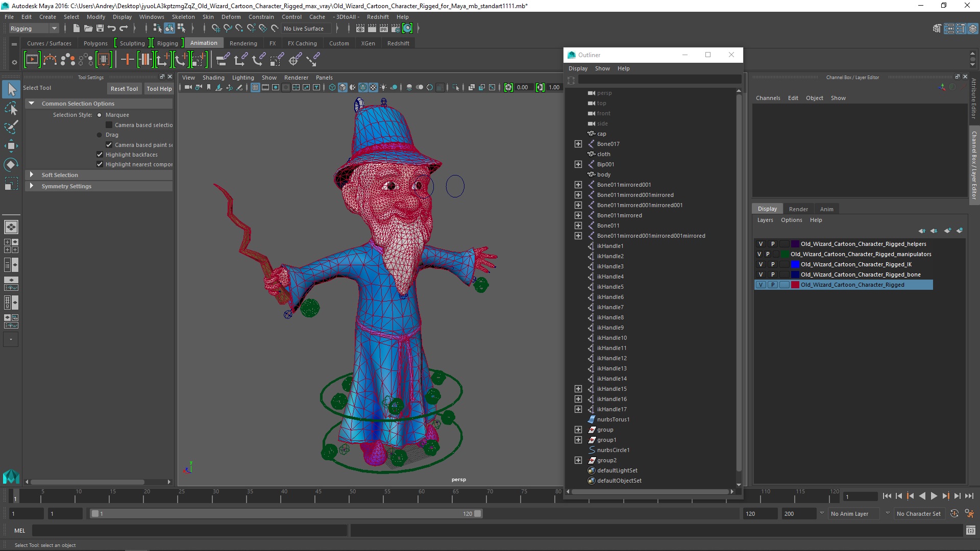Create new empty display layer icon
The image size is (980, 551).
click(947, 231)
